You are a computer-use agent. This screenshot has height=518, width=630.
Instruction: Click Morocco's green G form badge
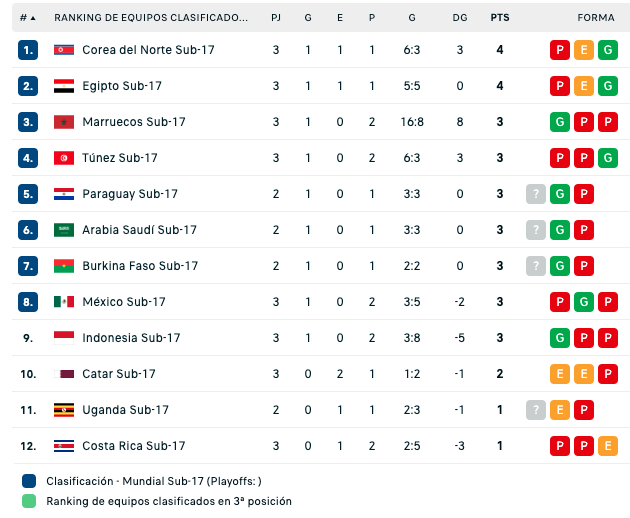560,122
